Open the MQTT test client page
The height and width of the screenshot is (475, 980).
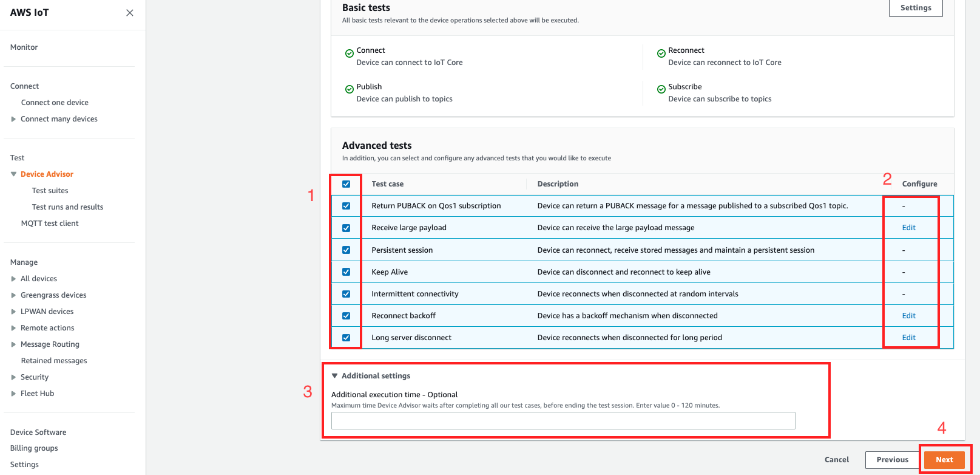[50, 224]
